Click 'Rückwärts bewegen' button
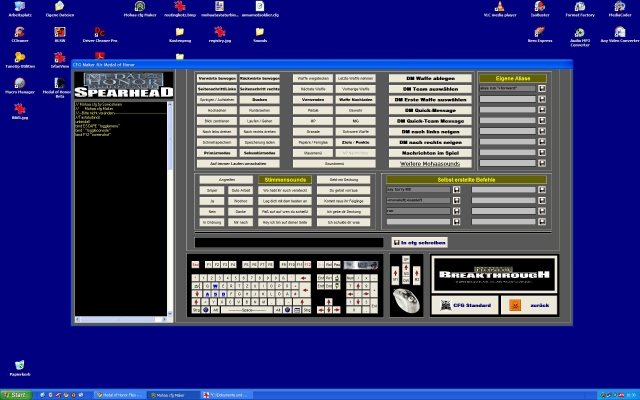 click(x=260, y=78)
